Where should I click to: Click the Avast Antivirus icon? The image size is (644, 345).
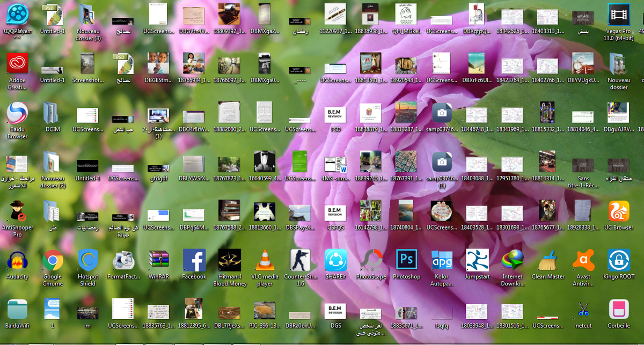coord(583,261)
